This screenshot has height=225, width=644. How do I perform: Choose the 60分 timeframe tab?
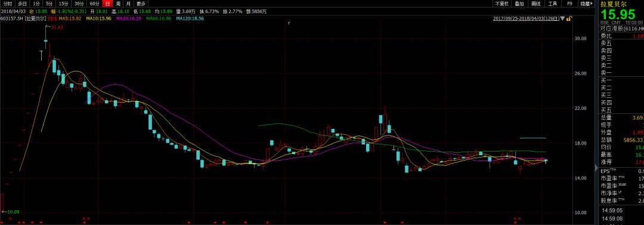tap(94, 4)
